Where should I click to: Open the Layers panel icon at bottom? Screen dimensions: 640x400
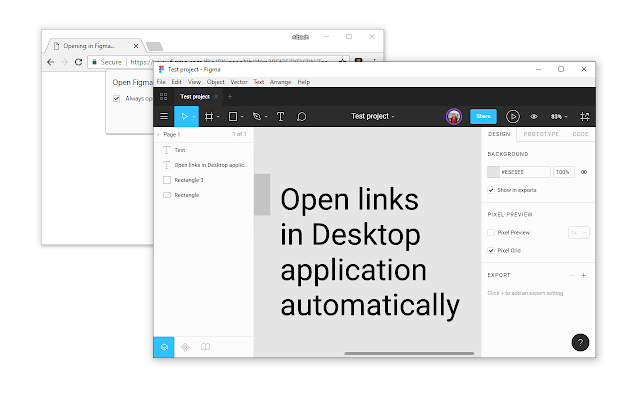pyautogui.click(x=164, y=347)
